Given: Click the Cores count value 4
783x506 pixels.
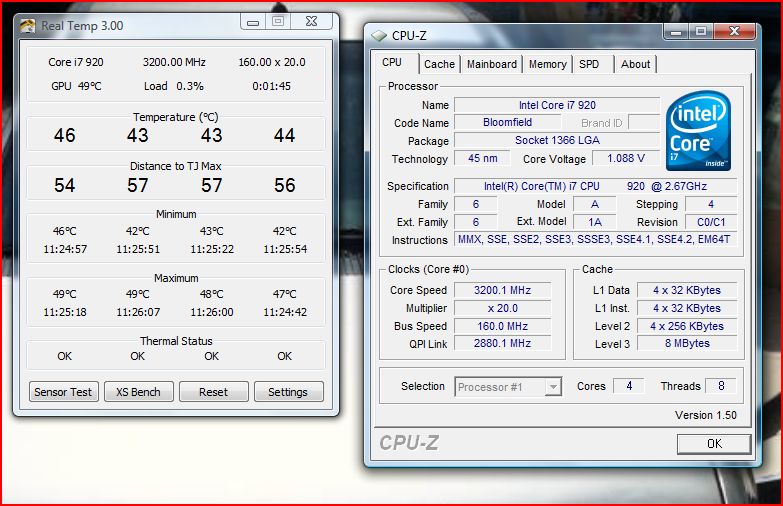Looking at the screenshot, I should point(629,386).
